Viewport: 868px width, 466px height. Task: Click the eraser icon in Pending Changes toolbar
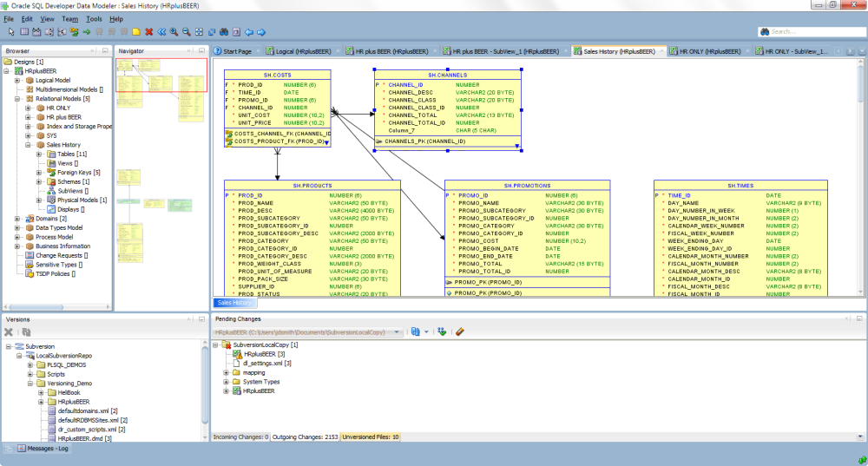point(459,332)
